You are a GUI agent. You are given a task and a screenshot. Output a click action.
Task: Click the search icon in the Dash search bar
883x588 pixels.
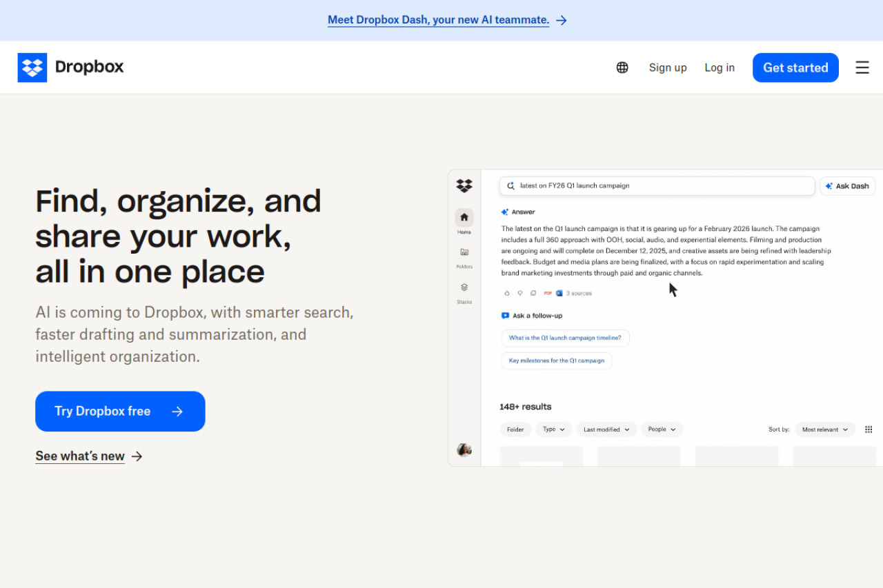(x=510, y=185)
